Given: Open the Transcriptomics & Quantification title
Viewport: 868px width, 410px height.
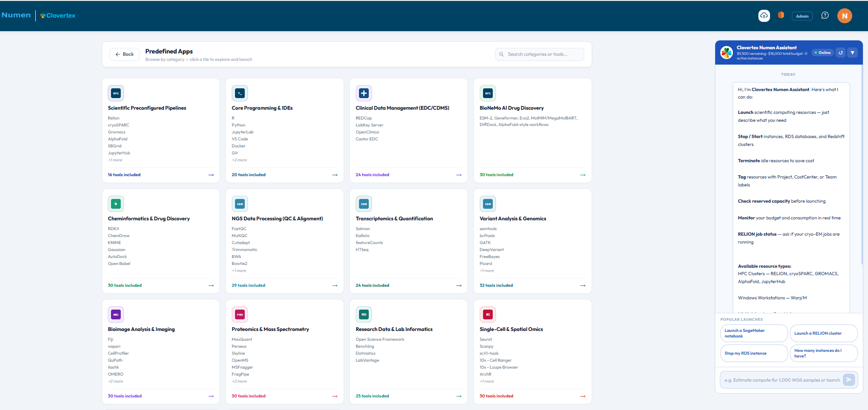Looking at the screenshot, I should click(394, 218).
